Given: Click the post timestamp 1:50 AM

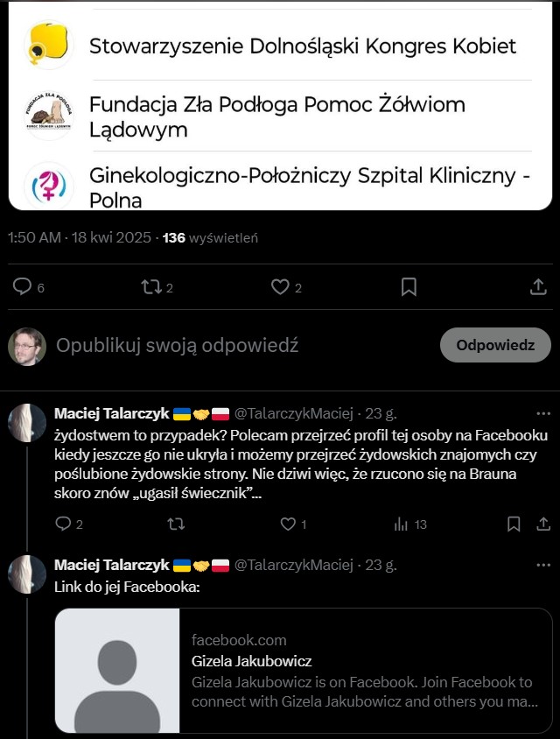Looking at the screenshot, I should tap(34, 237).
